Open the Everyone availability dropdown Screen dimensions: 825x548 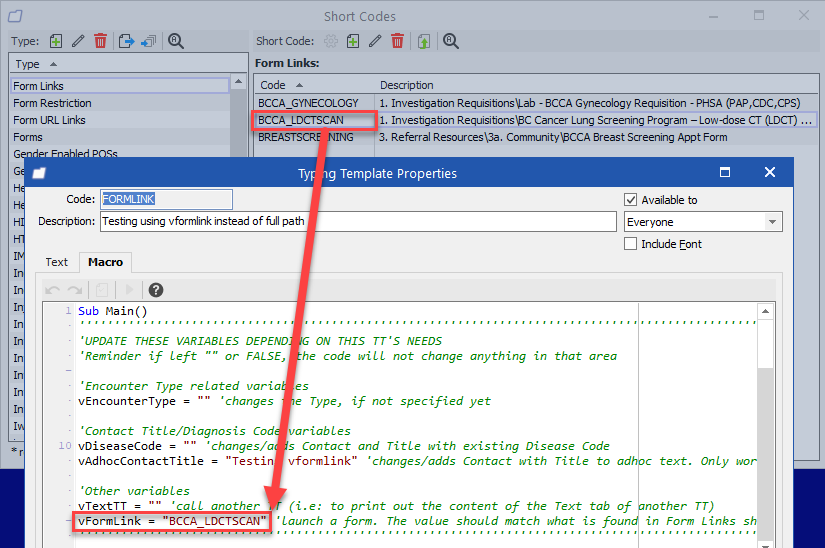772,222
